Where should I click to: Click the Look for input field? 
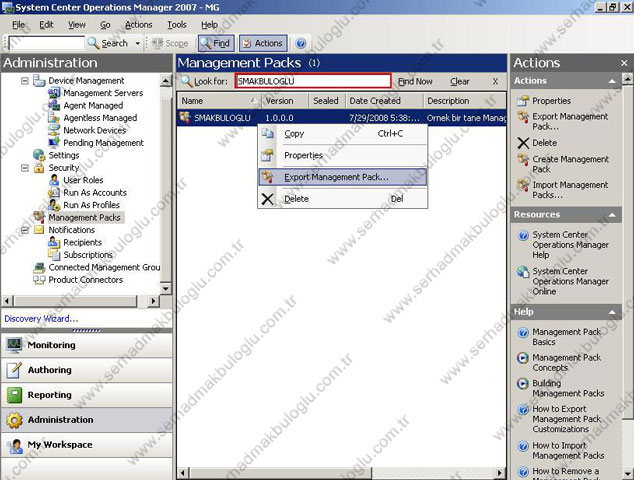[313, 81]
